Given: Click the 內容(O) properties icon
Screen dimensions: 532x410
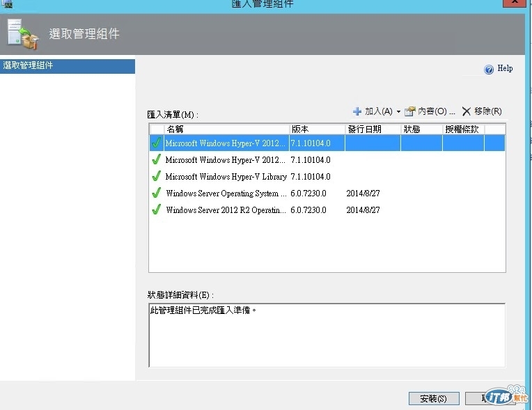Looking at the screenshot, I should coord(410,111).
